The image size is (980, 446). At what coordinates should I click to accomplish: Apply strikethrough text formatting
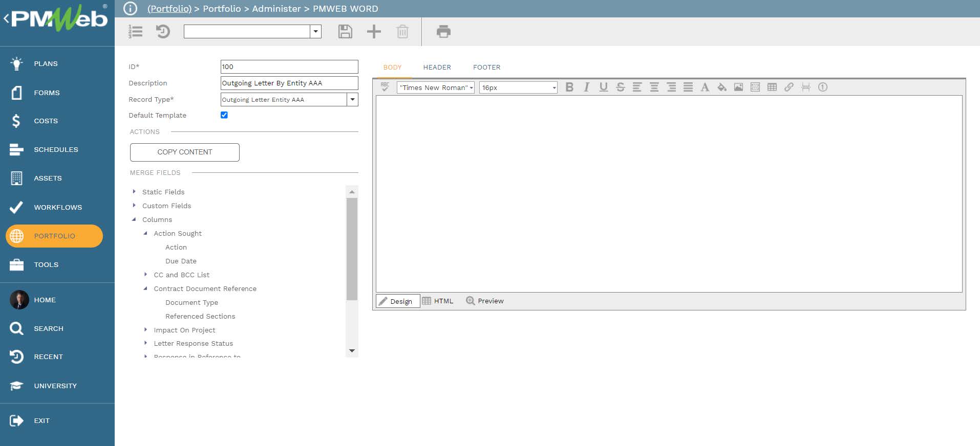pyautogui.click(x=620, y=87)
